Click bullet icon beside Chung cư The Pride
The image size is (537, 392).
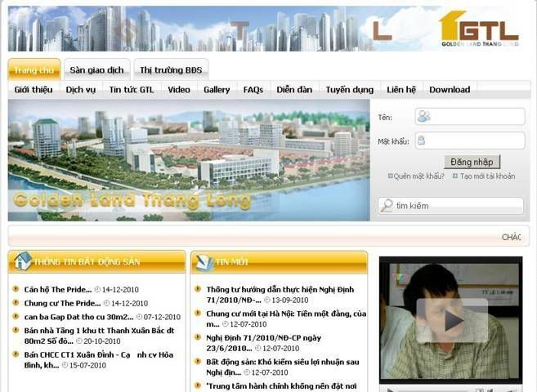[16, 302]
